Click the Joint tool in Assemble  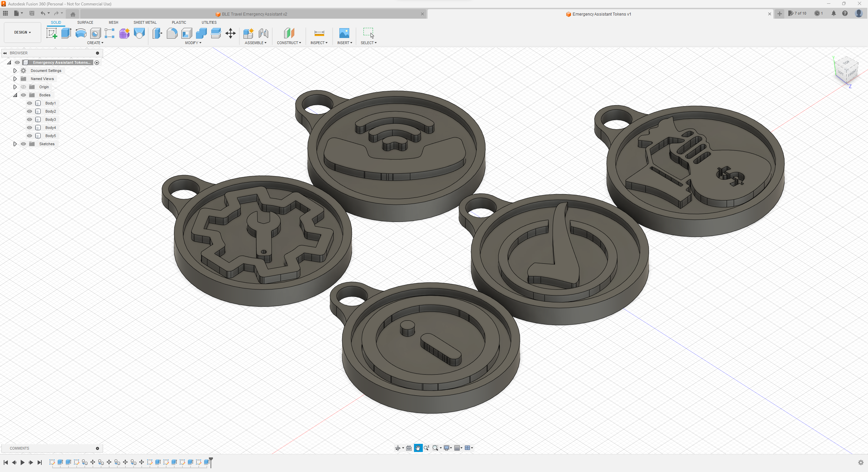263,33
